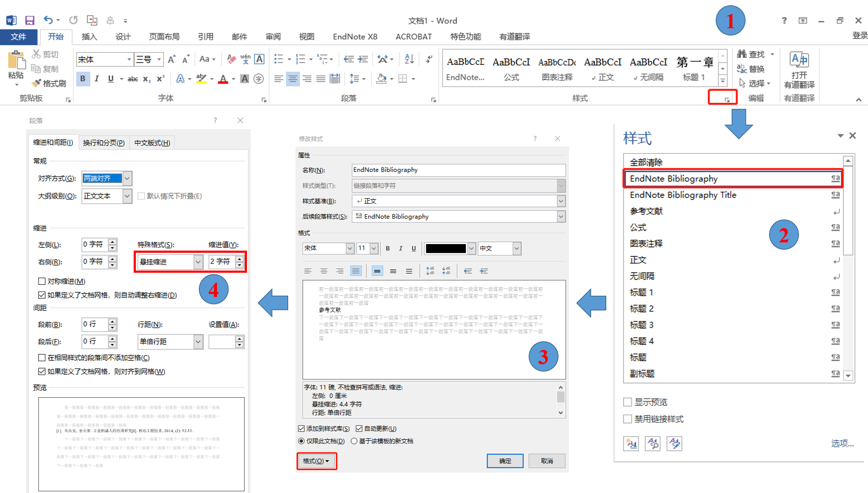
Task: Select the Format Painter (格式刷) tool
Action: tap(49, 83)
